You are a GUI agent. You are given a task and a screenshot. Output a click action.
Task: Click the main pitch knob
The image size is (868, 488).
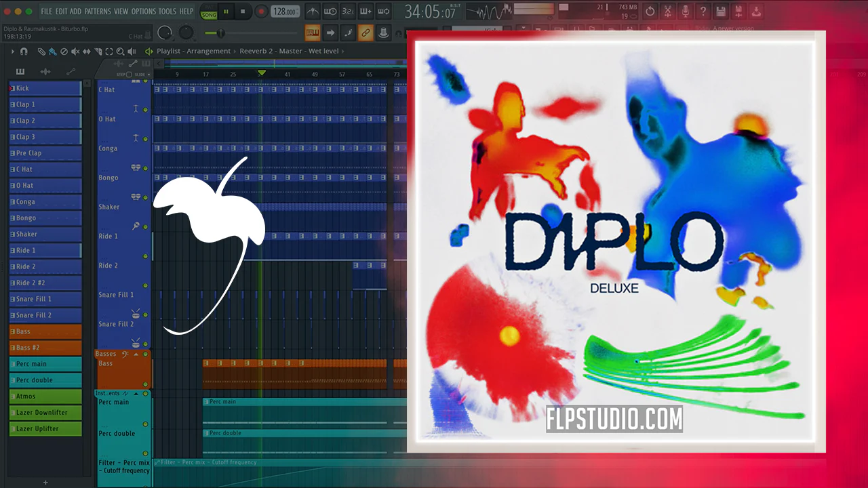pyautogui.click(x=185, y=33)
